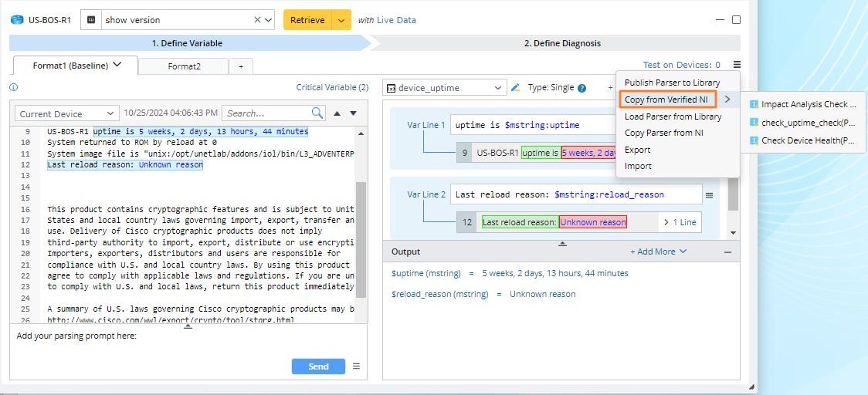Click the Send button

[318, 366]
